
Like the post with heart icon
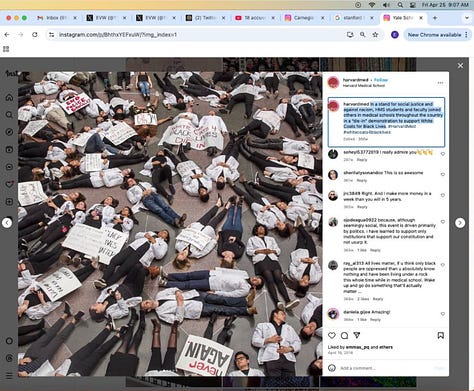[x=332, y=335]
